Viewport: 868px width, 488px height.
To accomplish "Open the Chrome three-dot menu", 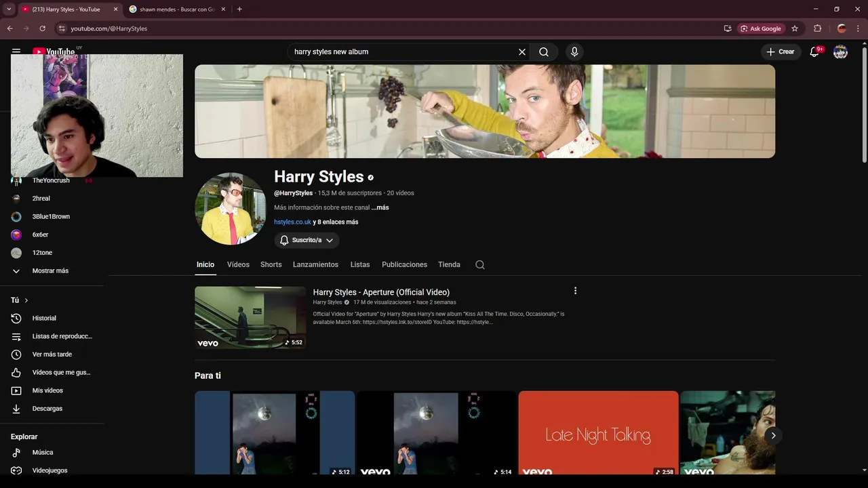I will click(x=858, y=28).
